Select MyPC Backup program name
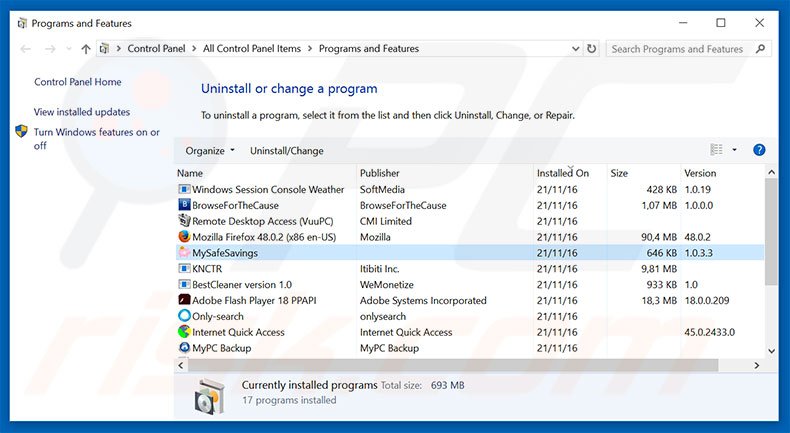790x433 pixels. pos(222,348)
